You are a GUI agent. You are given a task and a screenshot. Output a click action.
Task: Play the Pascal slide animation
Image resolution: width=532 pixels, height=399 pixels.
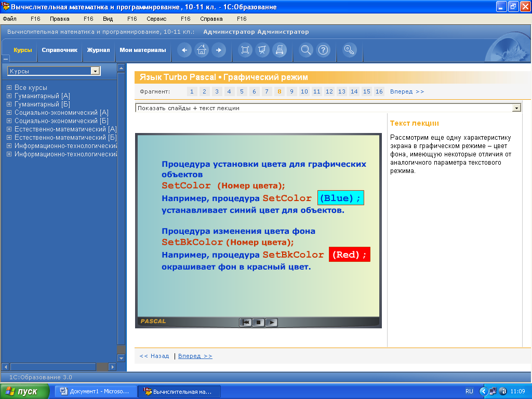pyautogui.click(x=271, y=322)
